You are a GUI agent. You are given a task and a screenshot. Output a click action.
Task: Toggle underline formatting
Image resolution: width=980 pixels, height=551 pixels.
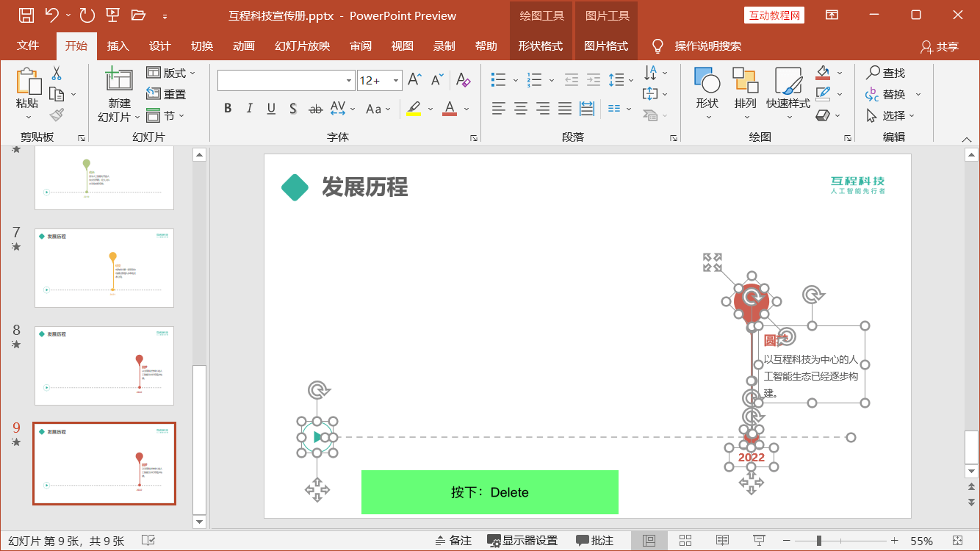[x=271, y=109]
